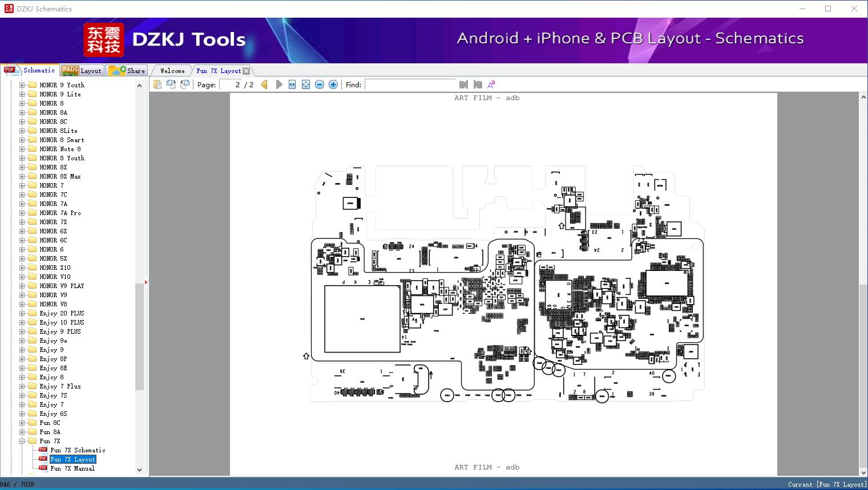Select HONOR 8 Youth in the tree
Viewport: 868px width, 490px height.
tap(62, 158)
